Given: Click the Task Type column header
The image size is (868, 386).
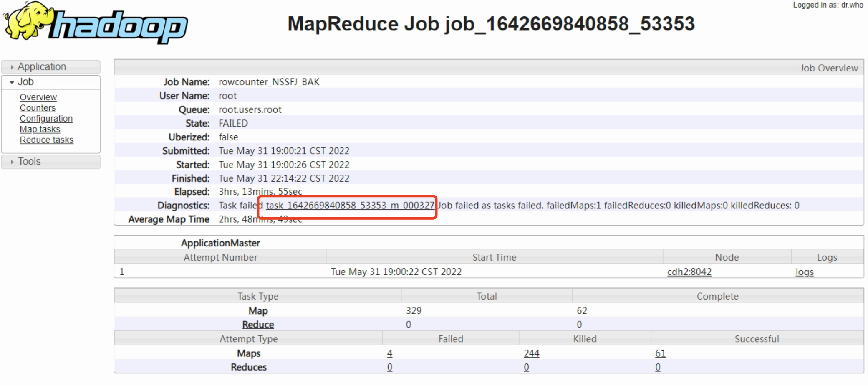Looking at the screenshot, I should point(258,296).
